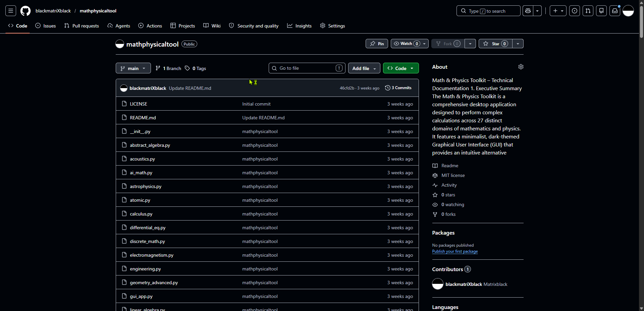Switch to the Pull requests tab
This screenshot has width=644, height=311.
pos(82,26)
